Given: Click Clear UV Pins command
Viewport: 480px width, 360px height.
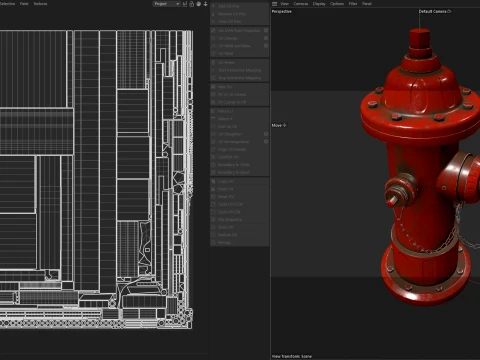Looking at the screenshot, I should tap(239, 21).
